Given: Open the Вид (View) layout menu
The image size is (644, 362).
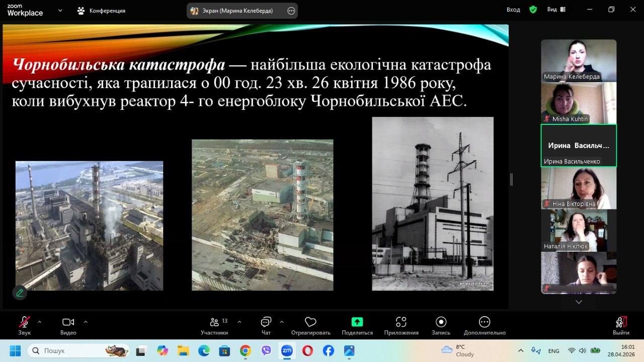Looking at the screenshot, I should click(x=556, y=10).
